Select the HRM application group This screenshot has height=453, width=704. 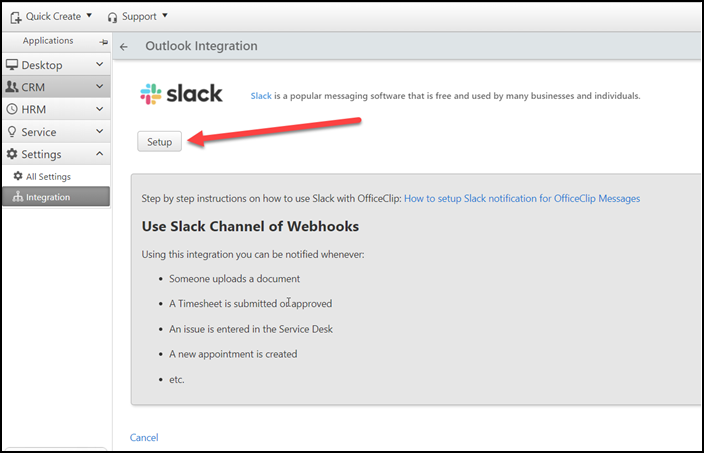(56, 109)
